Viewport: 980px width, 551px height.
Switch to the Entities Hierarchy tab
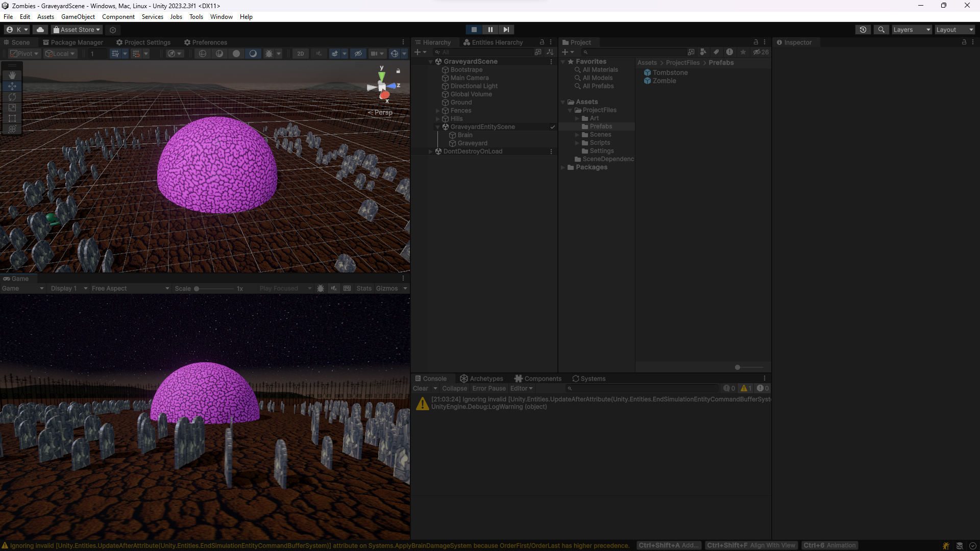[x=493, y=42]
